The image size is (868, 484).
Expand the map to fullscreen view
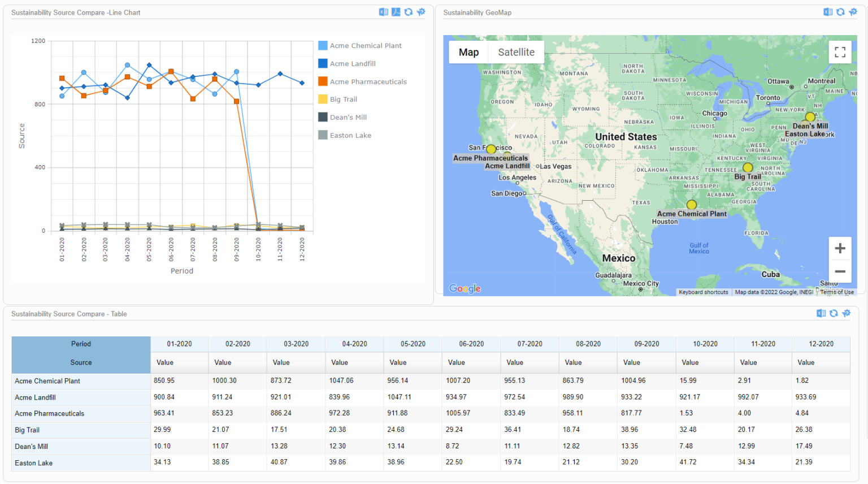click(840, 51)
